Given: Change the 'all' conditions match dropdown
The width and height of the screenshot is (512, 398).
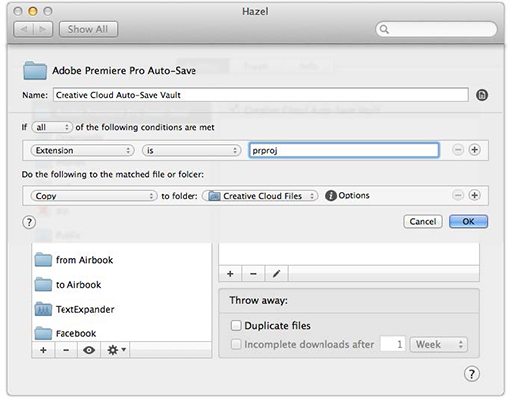Looking at the screenshot, I should click(x=52, y=127).
